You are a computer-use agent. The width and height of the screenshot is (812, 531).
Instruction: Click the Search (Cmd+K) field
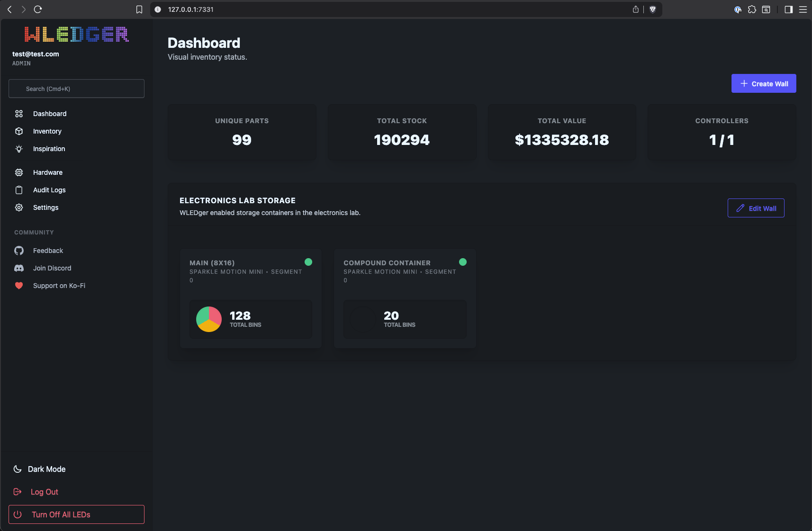[76, 89]
